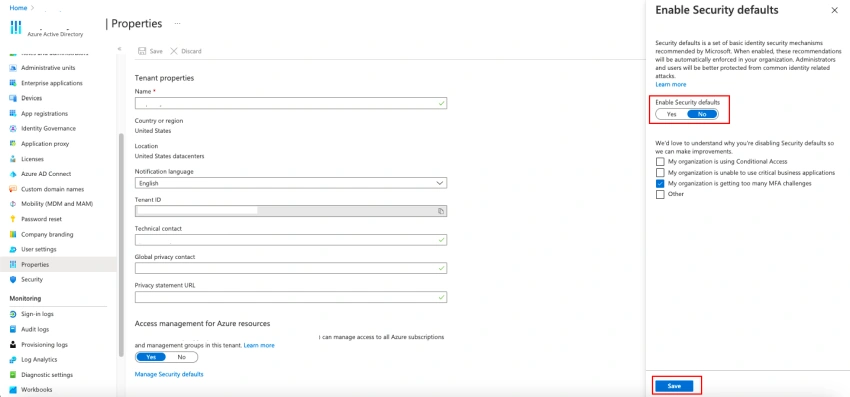The image size is (850, 397).
Task: Click the User settings icon
Action: coord(13,249)
